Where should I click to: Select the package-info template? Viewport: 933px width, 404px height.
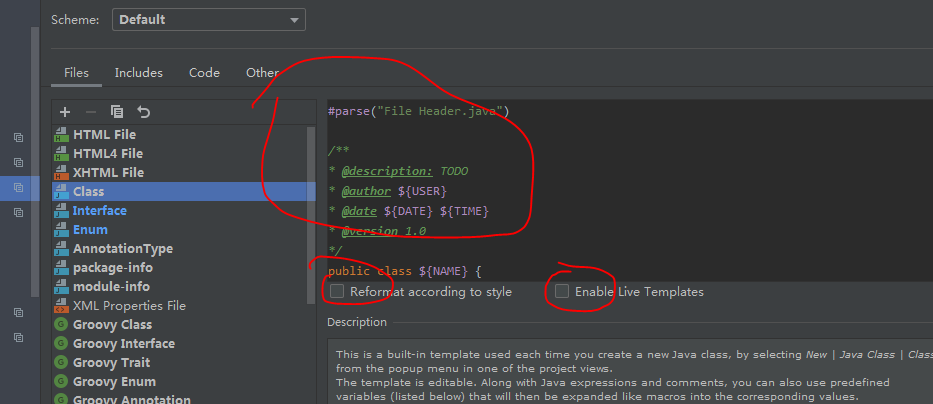tap(184, 268)
